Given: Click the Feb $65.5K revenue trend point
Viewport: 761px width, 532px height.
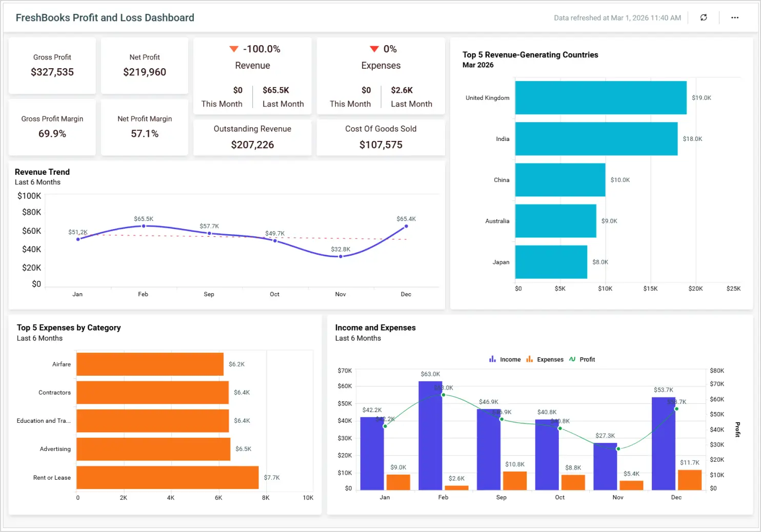Looking at the screenshot, I should coord(144,226).
